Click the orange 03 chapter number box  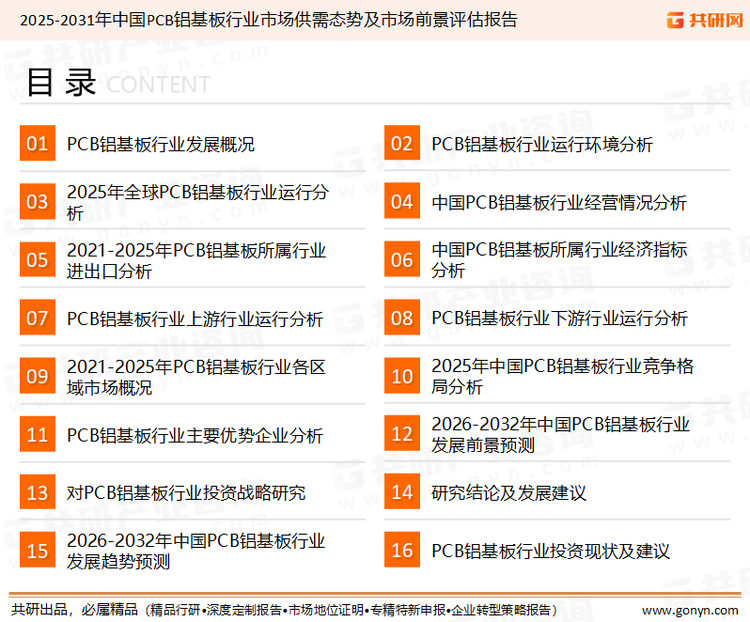pyautogui.click(x=37, y=201)
